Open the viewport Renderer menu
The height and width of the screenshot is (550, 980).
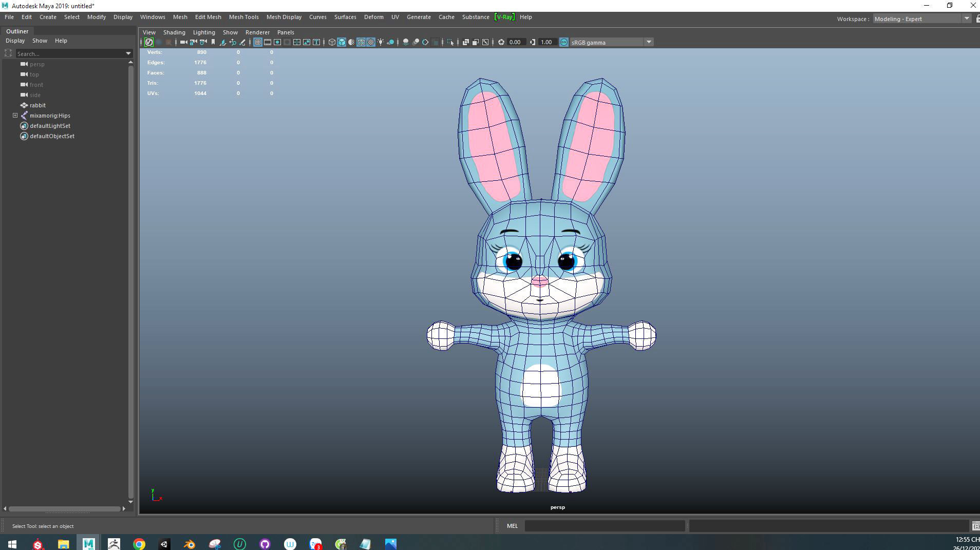click(257, 32)
